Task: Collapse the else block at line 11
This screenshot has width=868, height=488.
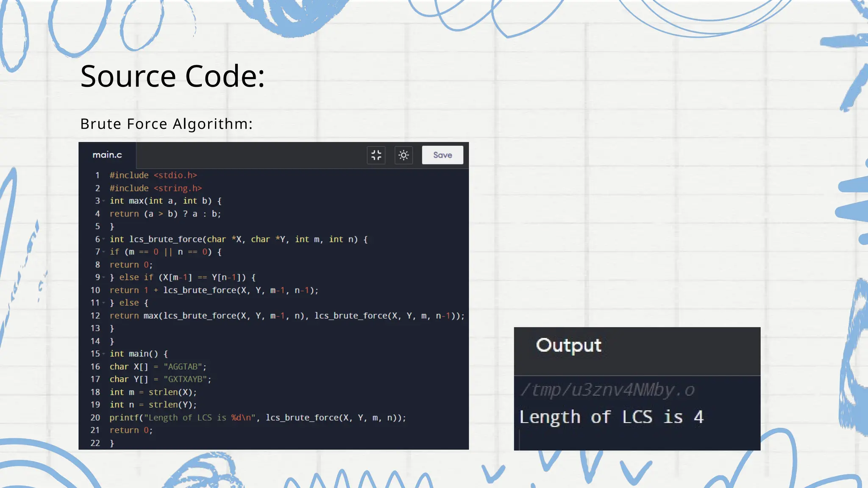Action: (x=103, y=303)
